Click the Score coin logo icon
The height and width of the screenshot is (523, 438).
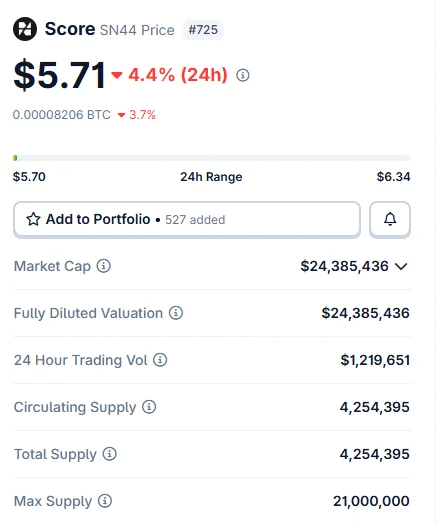[x=25, y=29]
